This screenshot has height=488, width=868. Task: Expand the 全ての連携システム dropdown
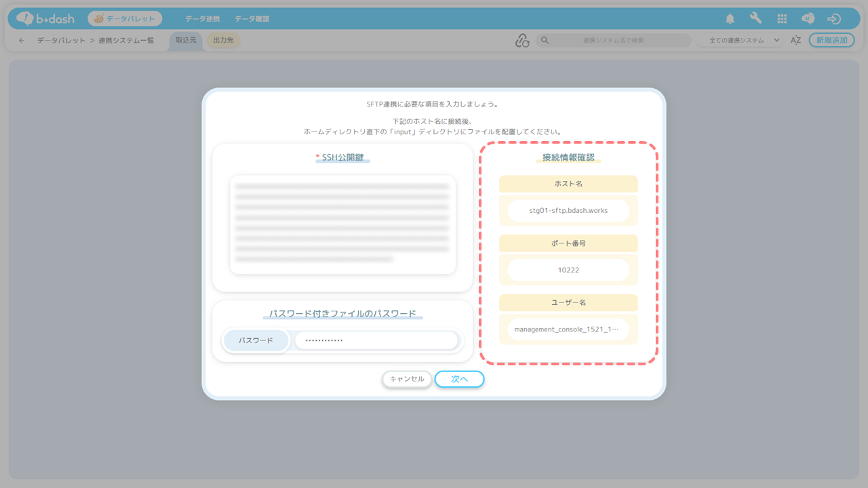click(740, 41)
